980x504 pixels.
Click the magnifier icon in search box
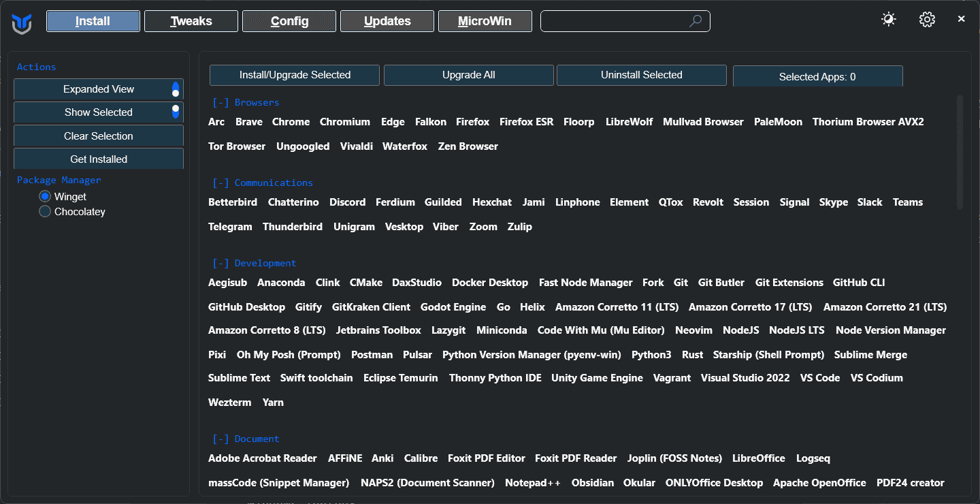point(695,21)
